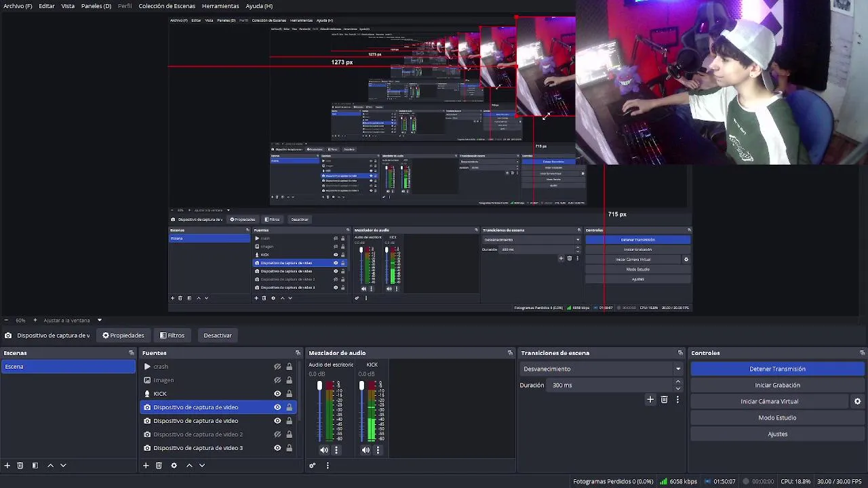
Task: Undock the Escenas panel header icon
Action: [x=132, y=353]
